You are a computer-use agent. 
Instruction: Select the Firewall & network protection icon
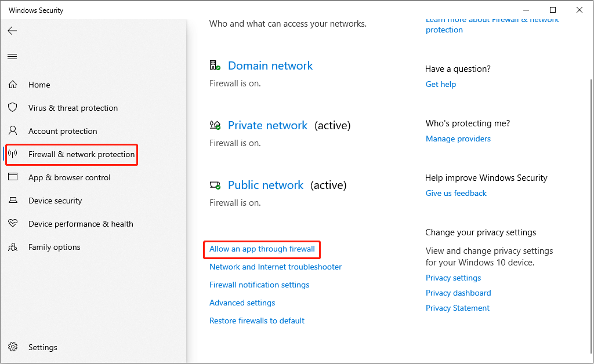(13, 154)
